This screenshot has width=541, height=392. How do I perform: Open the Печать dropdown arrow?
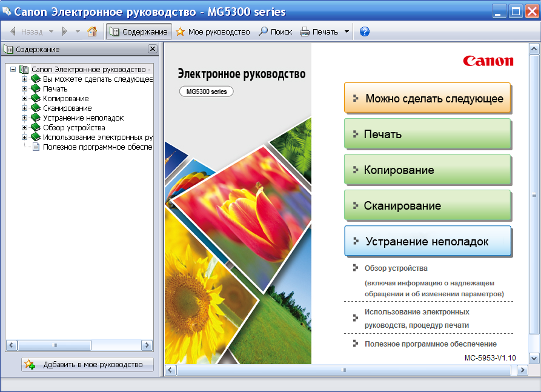(x=347, y=32)
